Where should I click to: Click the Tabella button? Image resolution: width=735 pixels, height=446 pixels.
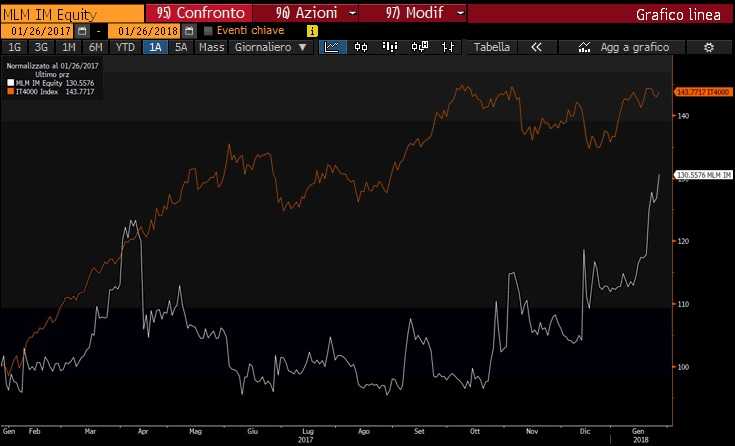click(491, 47)
